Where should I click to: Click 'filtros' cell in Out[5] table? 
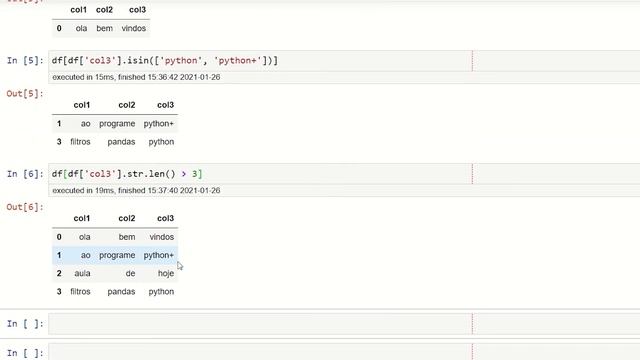(x=80, y=142)
